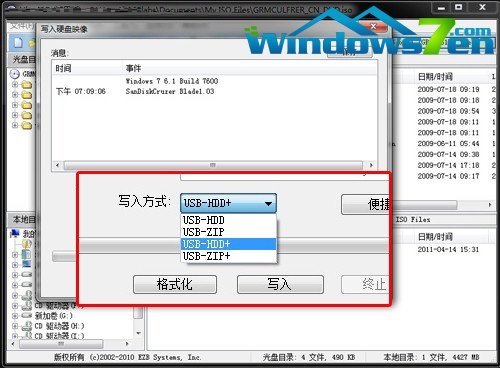This screenshot has width=500, height=368.
Task: Click the 新加卷 (G:) drive icon
Action: pyautogui.click(x=27, y=315)
